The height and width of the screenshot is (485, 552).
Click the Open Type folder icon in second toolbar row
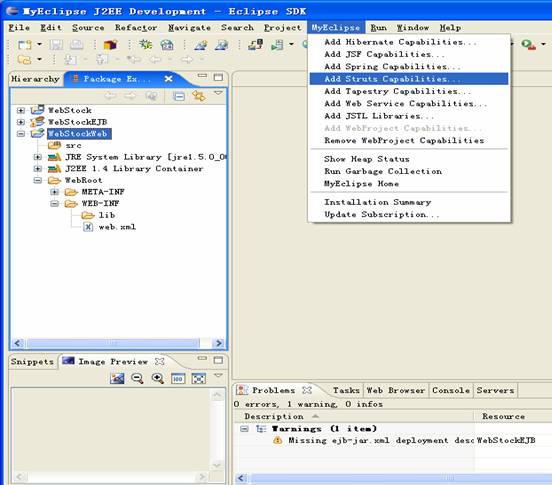24,59
